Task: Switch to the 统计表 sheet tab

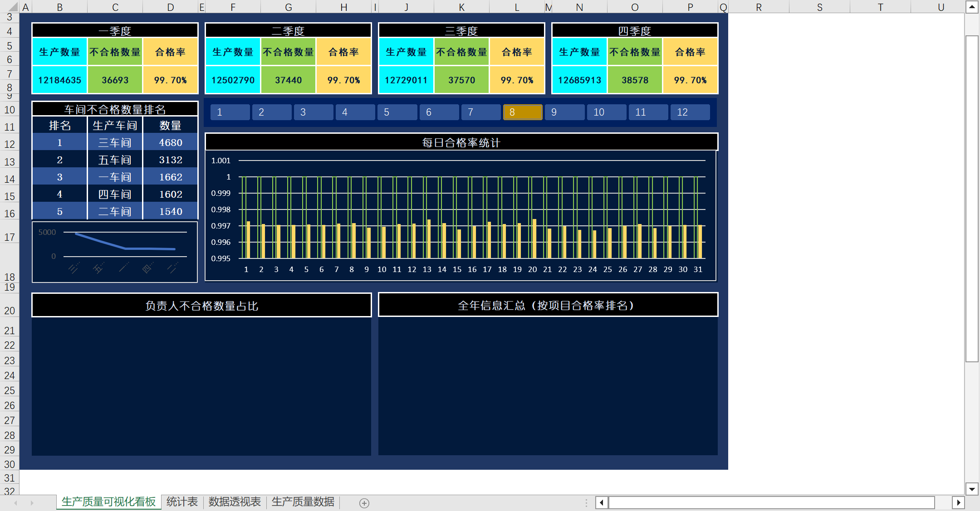Action: (x=182, y=502)
